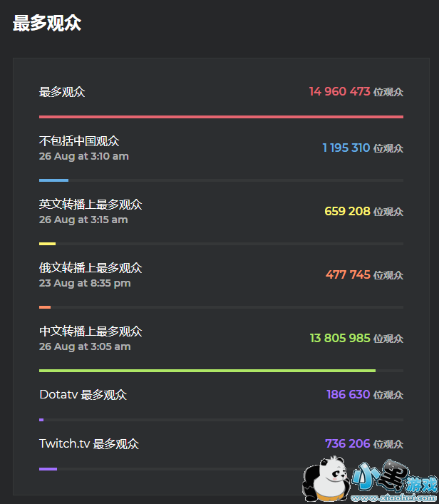Click the 26 Aug at 3:15 am timestamp
The height and width of the screenshot is (504, 439).
tap(83, 220)
